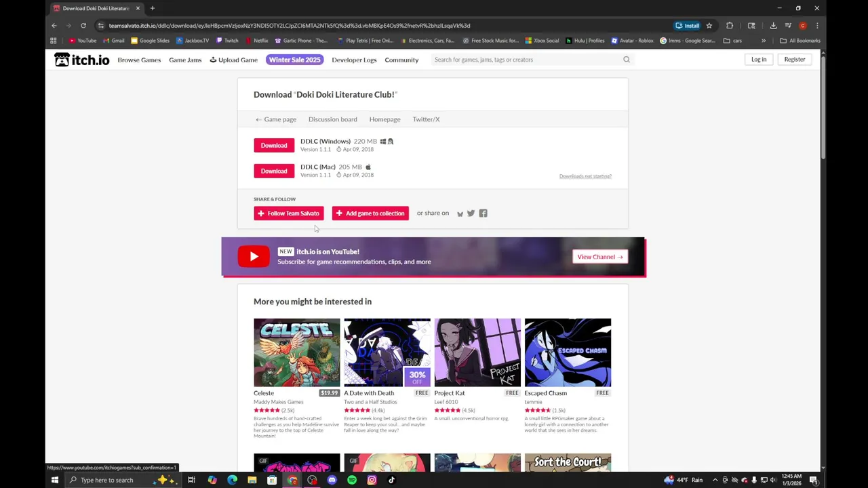Open Netflix bookmark
Image resolution: width=868 pixels, height=488 pixels.
[257, 41]
